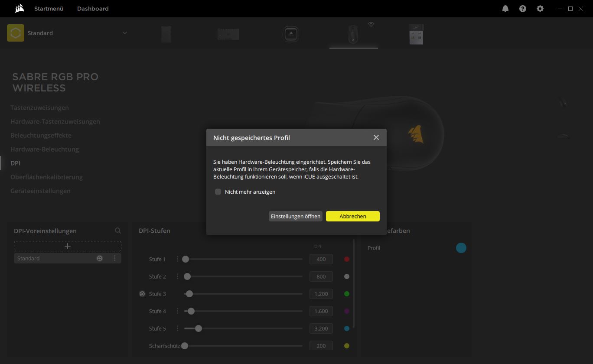Open the Dashboard tab

(x=93, y=9)
